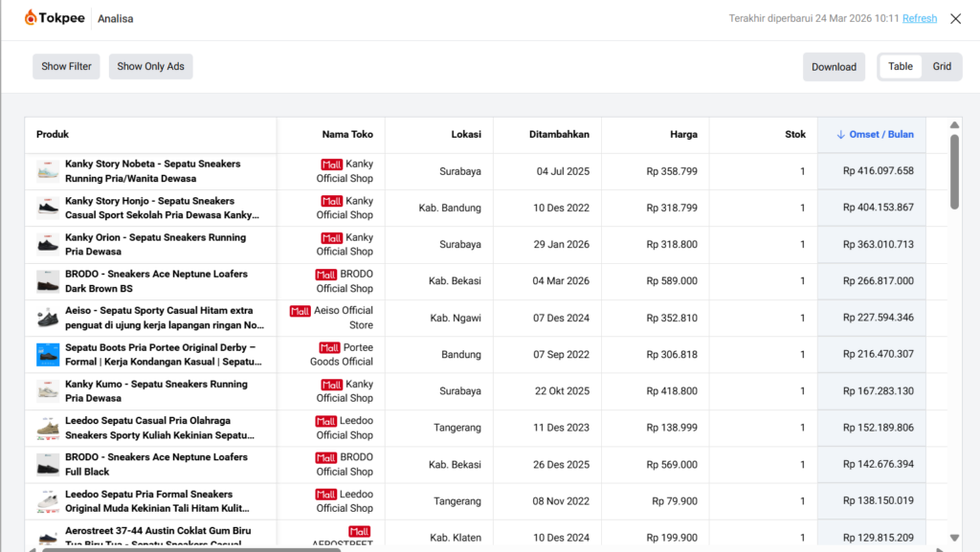Download the analysis data
This screenshot has height=552, width=980.
pyautogui.click(x=834, y=67)
